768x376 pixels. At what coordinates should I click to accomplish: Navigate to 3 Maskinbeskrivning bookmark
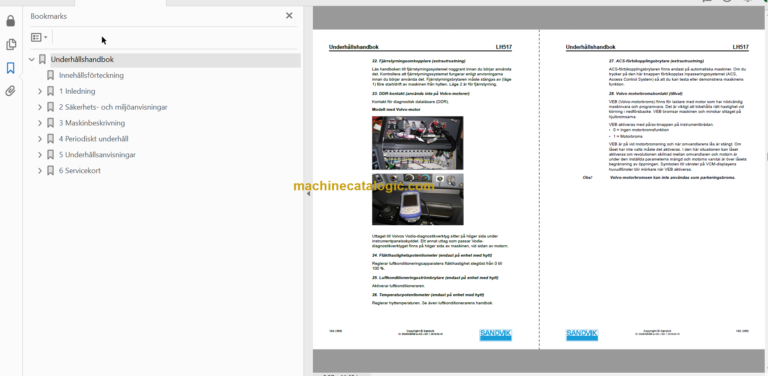coord(92,123)
